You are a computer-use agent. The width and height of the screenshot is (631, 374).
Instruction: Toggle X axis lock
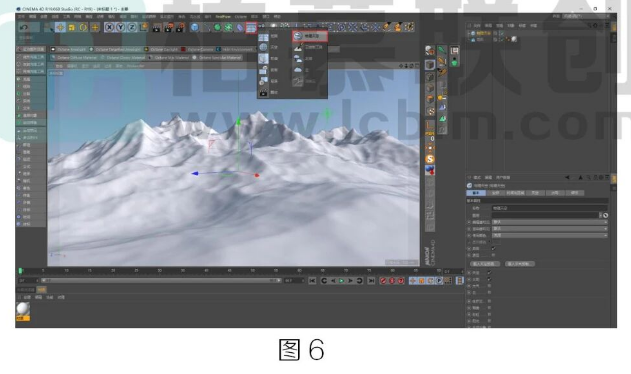(x=109, y=27)
